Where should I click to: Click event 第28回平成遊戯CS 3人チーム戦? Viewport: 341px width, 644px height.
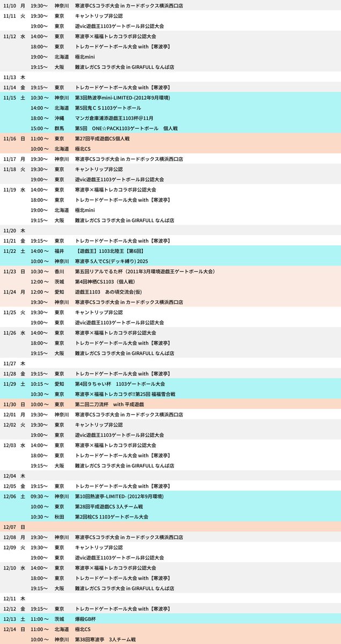coord(108,507)
